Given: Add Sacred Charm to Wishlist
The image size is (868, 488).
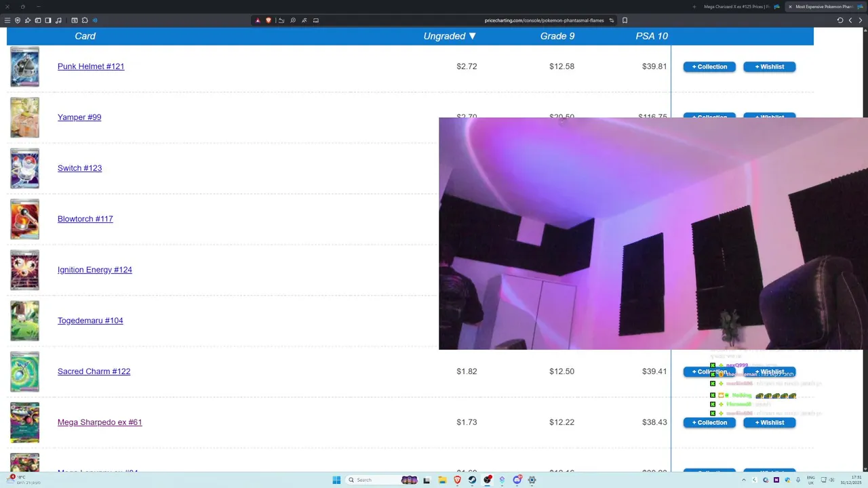Looking at the screenshot, I should click(770, 371).
